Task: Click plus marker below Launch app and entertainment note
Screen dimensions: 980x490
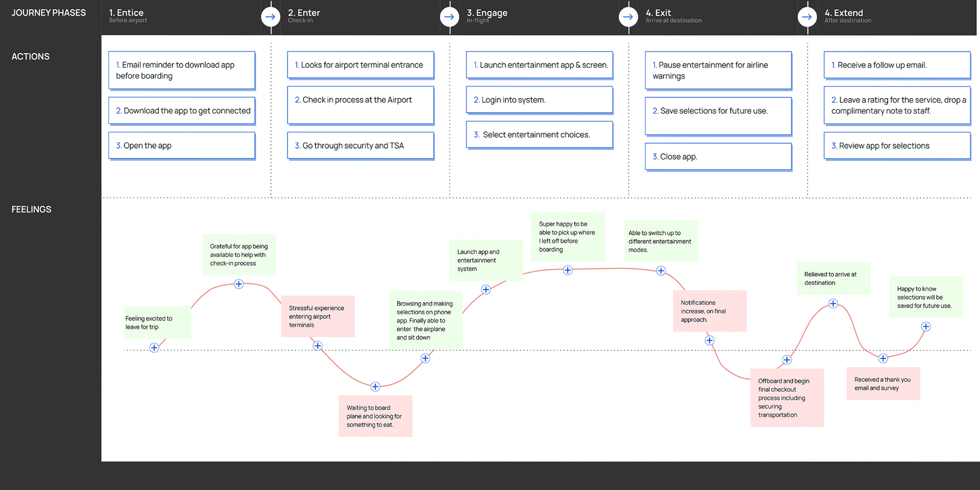Action: 486,289
